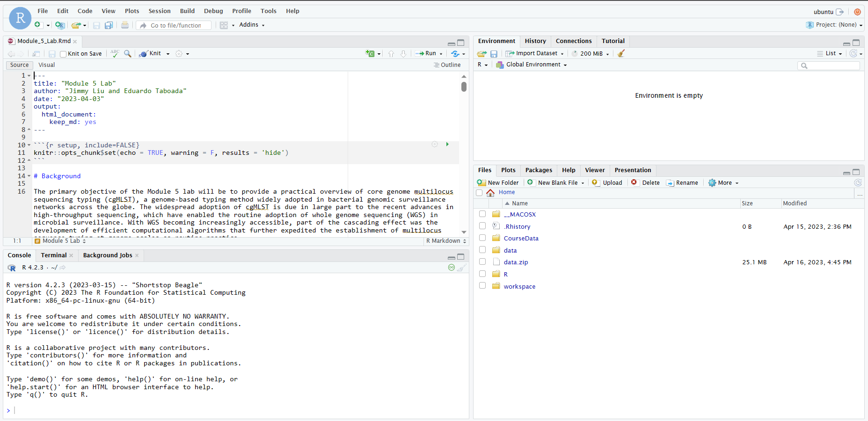Switch to the Terminal tab

54,255
